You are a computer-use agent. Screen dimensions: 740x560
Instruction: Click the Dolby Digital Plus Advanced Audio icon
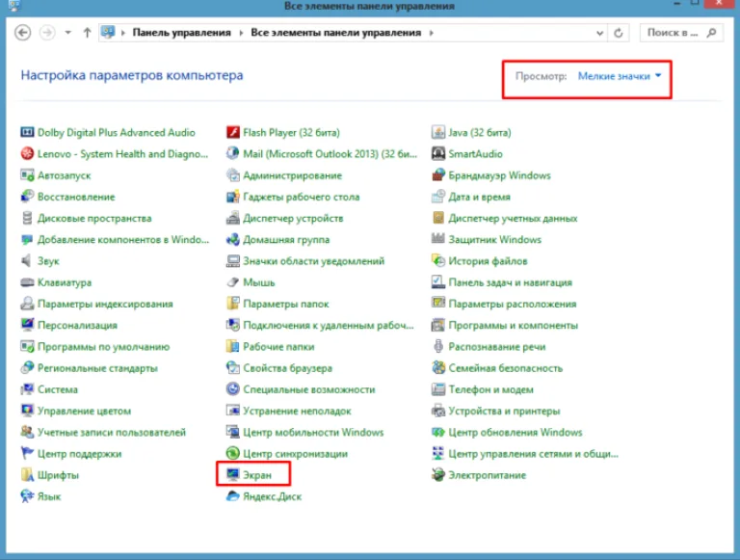click(27, 132)
